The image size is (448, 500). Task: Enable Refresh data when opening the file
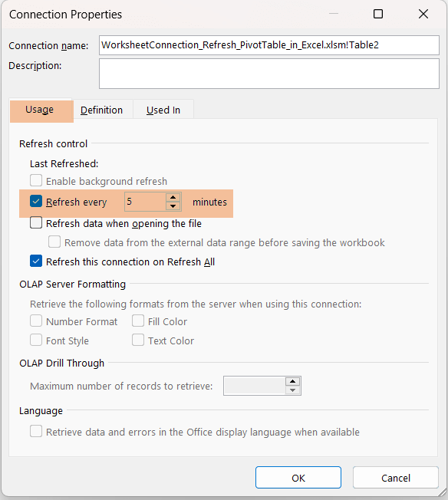36,222
